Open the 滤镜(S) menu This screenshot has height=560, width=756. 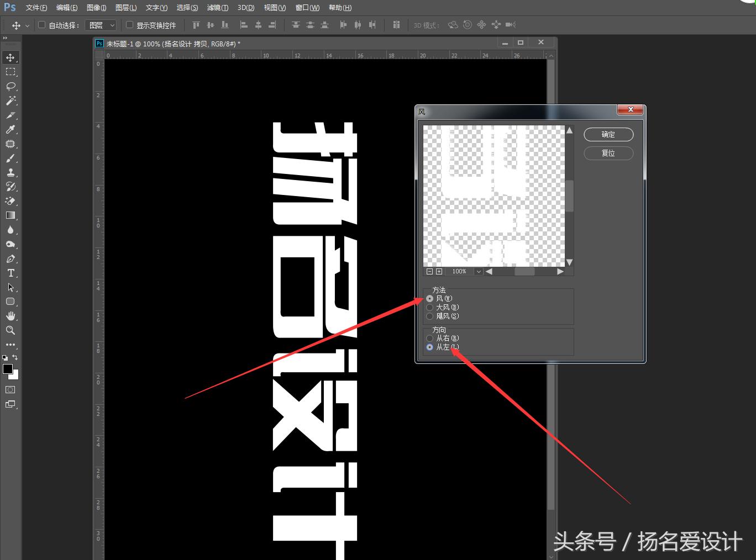pos(218,7)
